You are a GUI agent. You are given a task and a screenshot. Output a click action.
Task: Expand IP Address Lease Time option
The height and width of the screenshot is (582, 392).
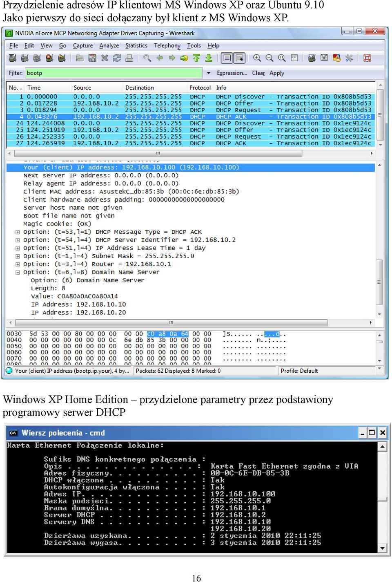pyautogui.click(x=18, y=248)
